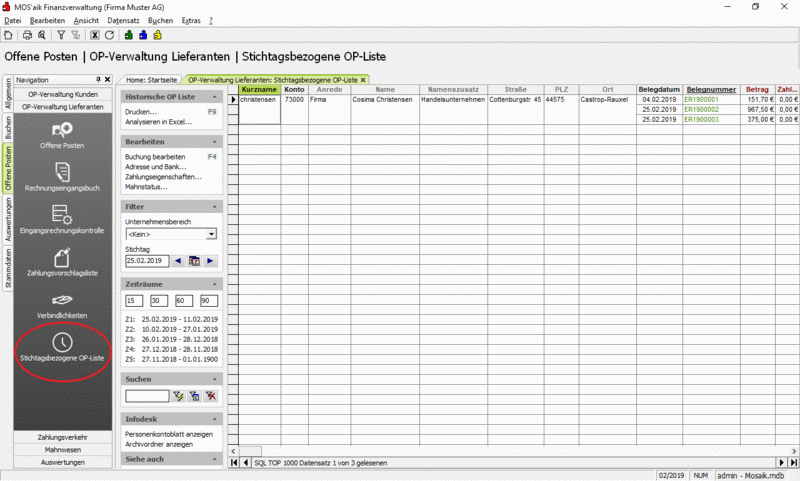Click Personenkontoblatt anzeigen

(x=169, y=434)
